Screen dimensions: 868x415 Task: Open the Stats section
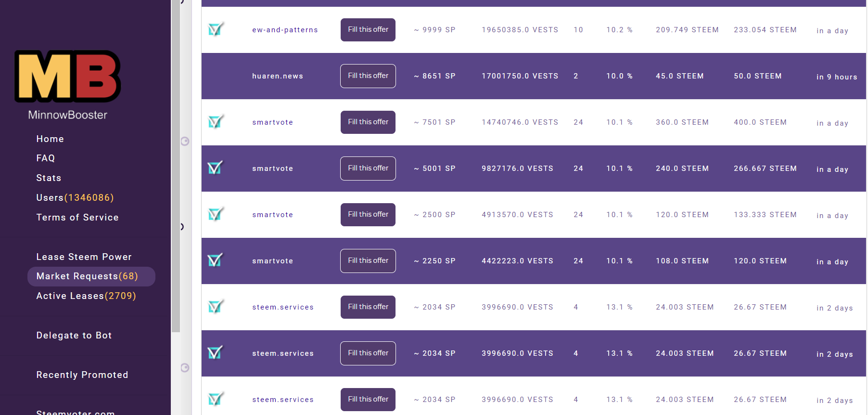point(49,178)
